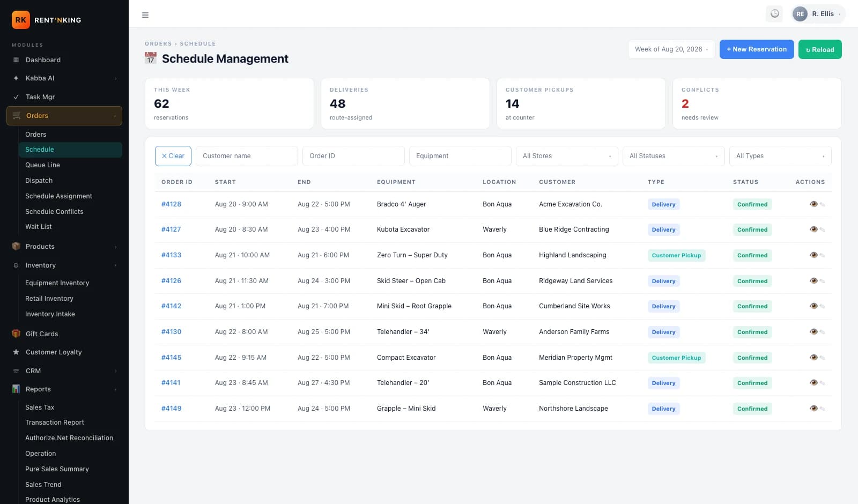View order #4130 with eye icon
The width and height of the screenshot is (858, 504).
click(813, 332)
